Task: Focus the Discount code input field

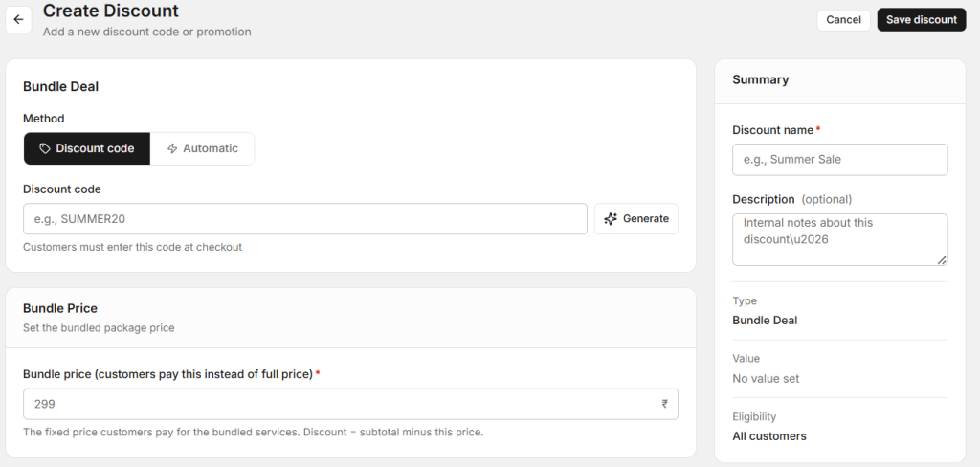Action: (304, 218)
